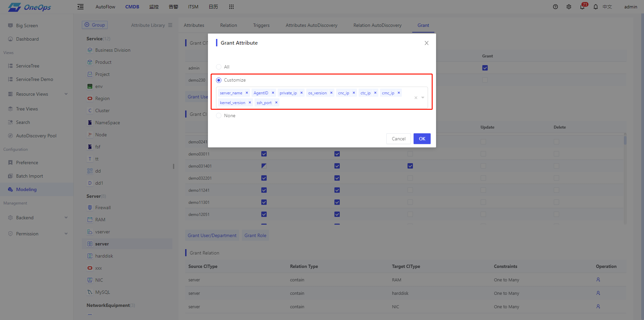The width and height of the screenshot is (644, 320).
Task: Click the Cancel button in dialog
Action: pyautogui.click(x=398, y=139)
